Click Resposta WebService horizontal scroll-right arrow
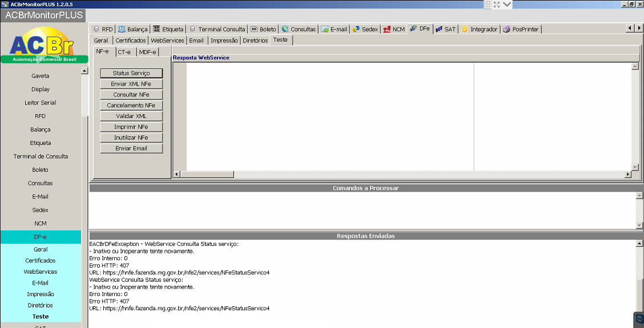 click(628, 175)
